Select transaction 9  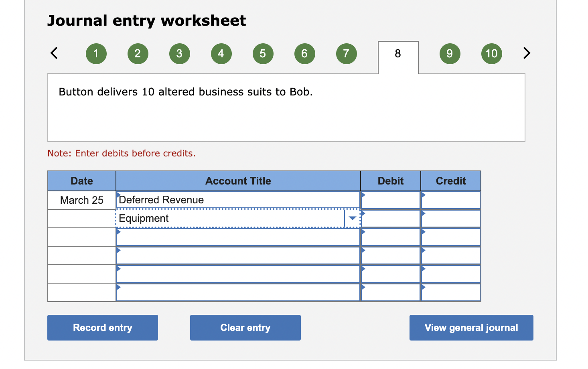[450, 53]
